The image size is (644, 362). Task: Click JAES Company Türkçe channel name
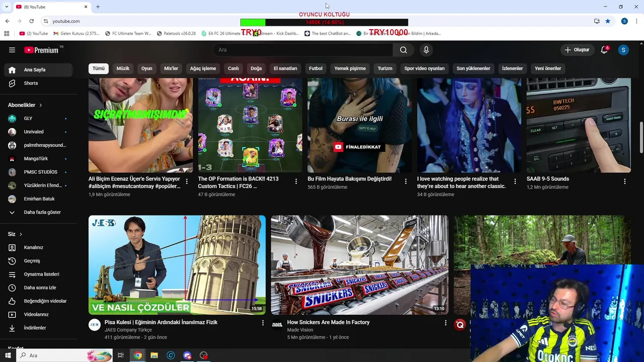pyautogui.click(x=128, y=330)
